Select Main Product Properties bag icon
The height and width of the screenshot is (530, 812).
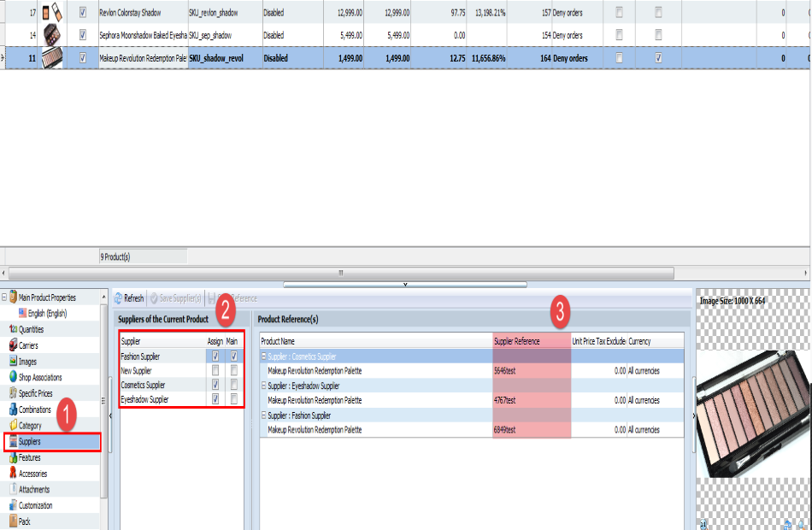[14, 297]
